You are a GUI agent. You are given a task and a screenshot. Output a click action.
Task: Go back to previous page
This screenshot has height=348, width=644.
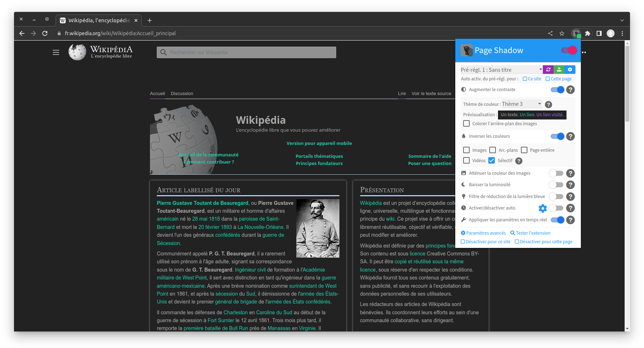point(22,33)
